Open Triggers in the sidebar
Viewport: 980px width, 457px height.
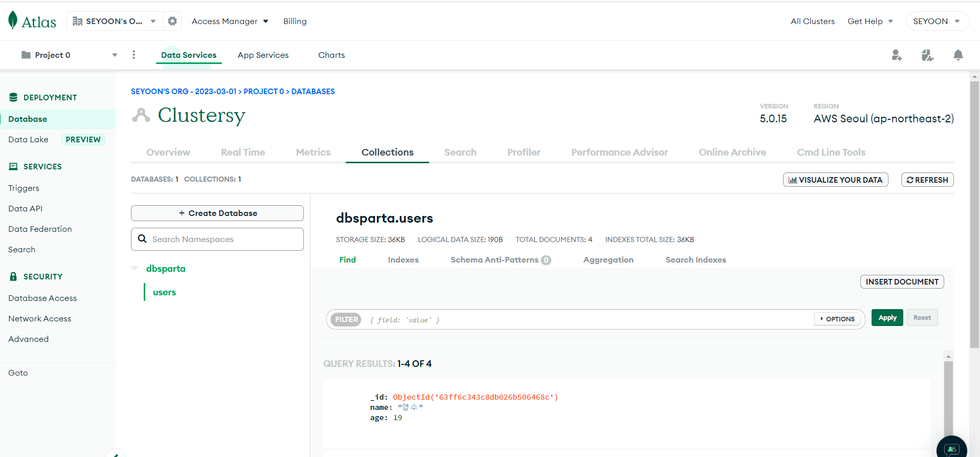(x=24, y=188)
